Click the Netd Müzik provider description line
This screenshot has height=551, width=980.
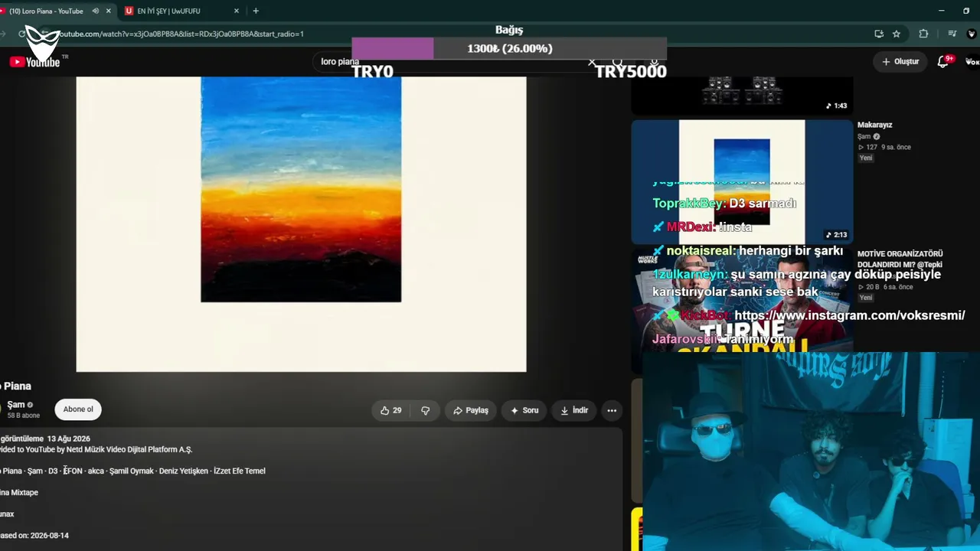[96, 449]
